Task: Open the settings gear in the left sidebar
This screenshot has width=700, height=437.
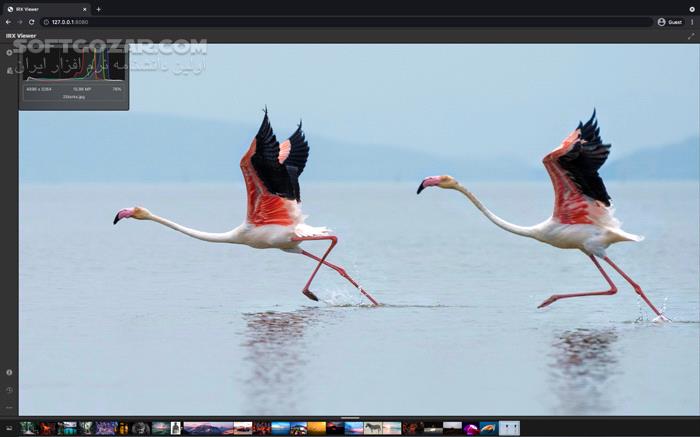Action: click(9, 53)
